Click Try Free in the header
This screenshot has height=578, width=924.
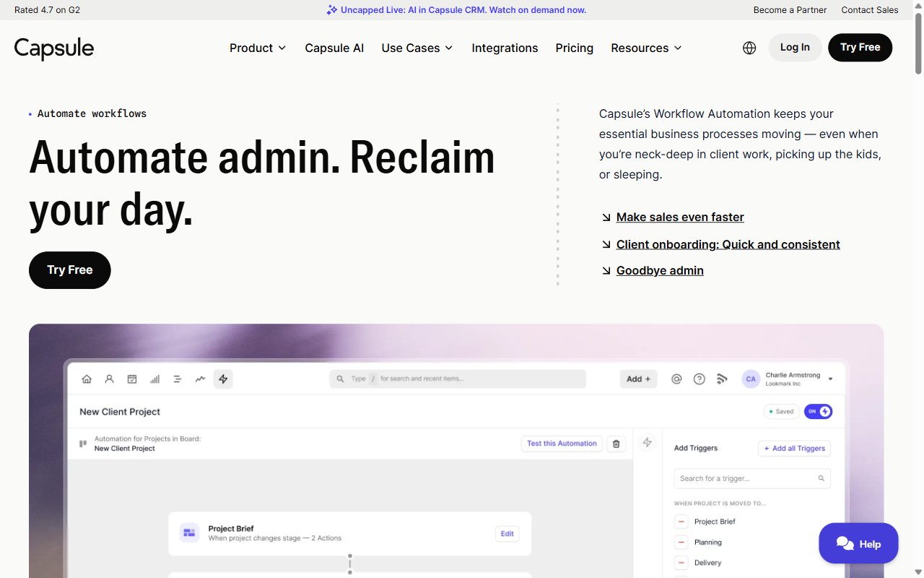860,47
